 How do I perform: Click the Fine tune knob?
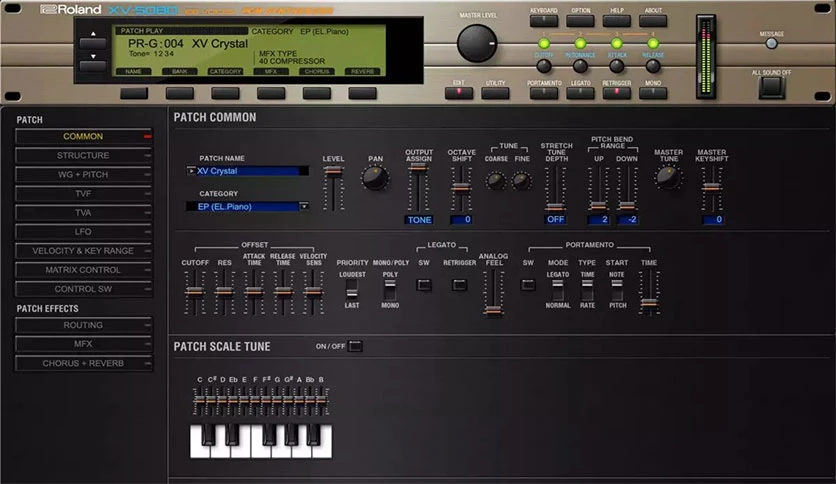pos(521,181)
